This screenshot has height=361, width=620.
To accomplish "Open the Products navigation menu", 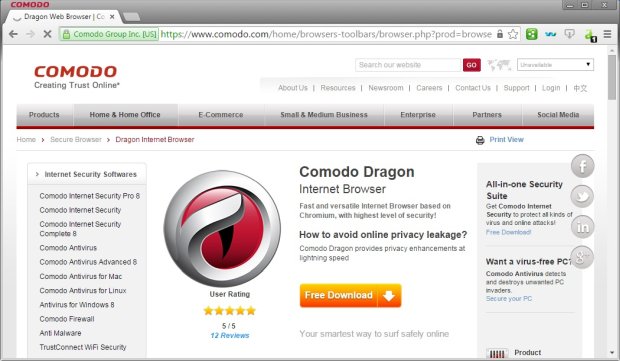I will (44, 115).
